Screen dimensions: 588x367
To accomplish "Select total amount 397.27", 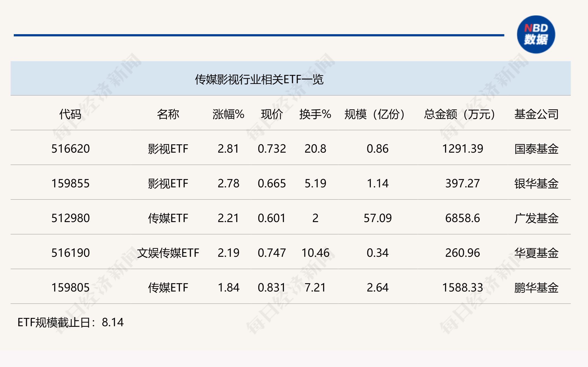I will tap(463, 183).
